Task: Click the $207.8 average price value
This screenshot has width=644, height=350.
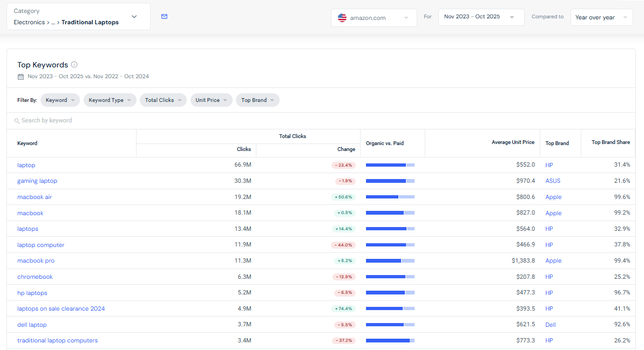Action: pyautogui.click(x=526, y=277)
